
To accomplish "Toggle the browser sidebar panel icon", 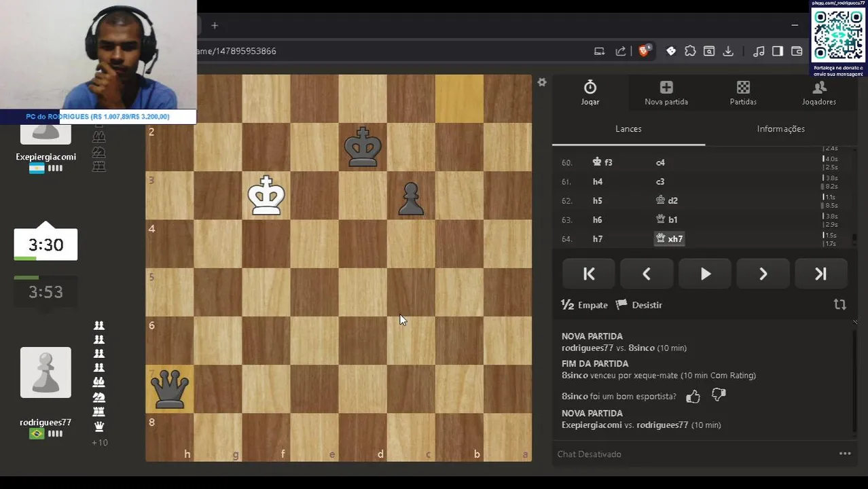I will point(778,51).
